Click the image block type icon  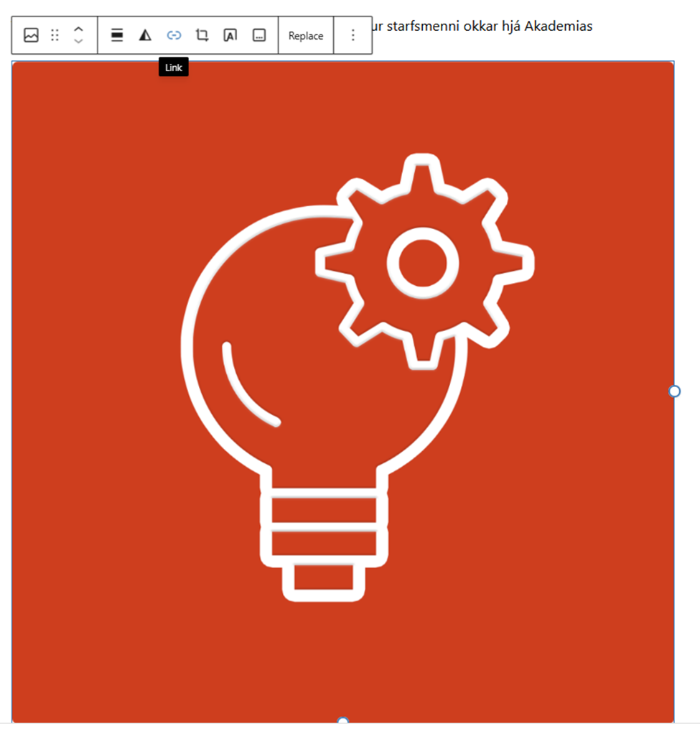pos(31,35)
